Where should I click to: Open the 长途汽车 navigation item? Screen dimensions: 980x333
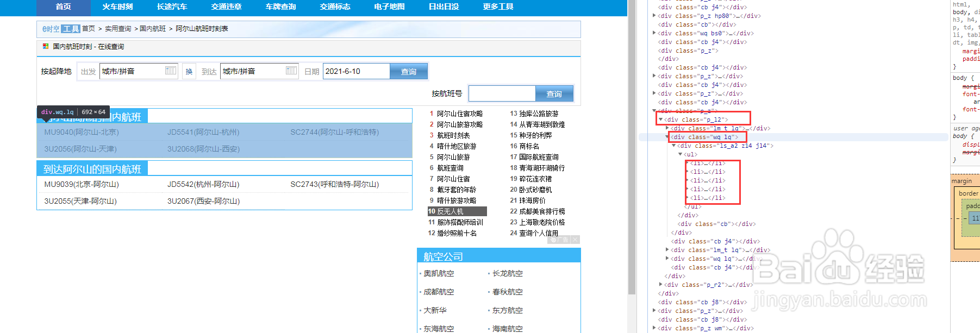(172, 7)
